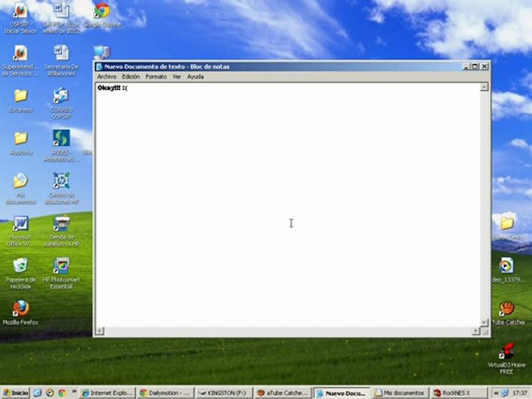Select the Mis documentos desktop folder
532x399 pixels.
21,188
